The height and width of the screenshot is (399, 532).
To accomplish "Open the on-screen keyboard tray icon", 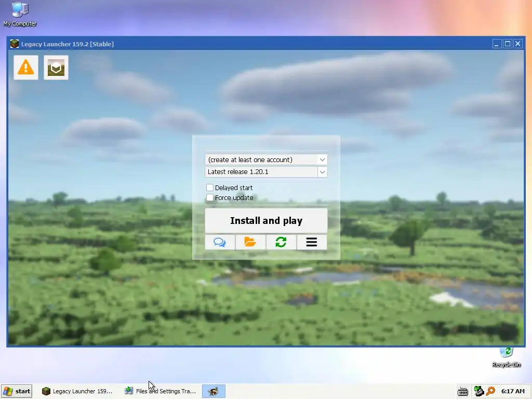I will pos(463,392).
